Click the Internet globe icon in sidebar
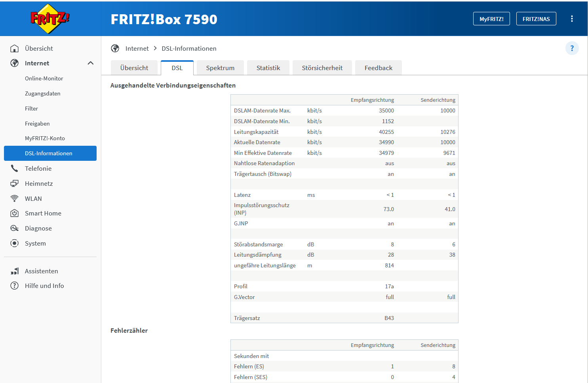The height and width of the screenshot is (383, 588). (x=15, y=63)
